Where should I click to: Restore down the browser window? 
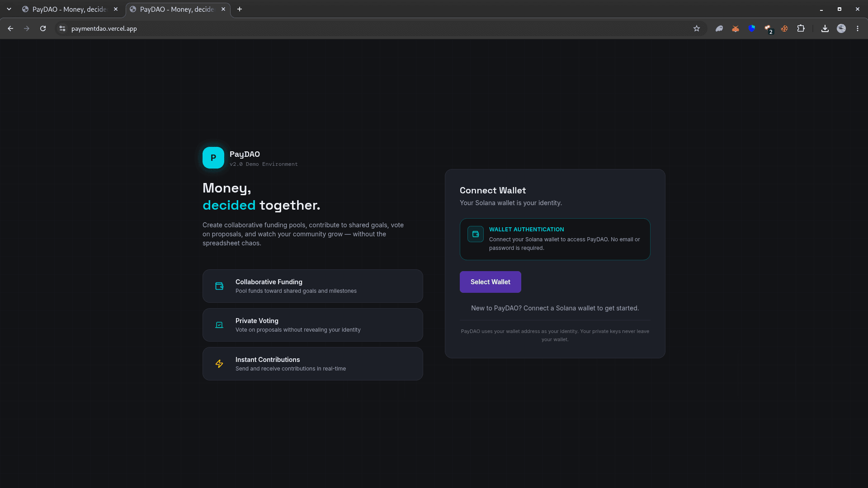(840, 9)
